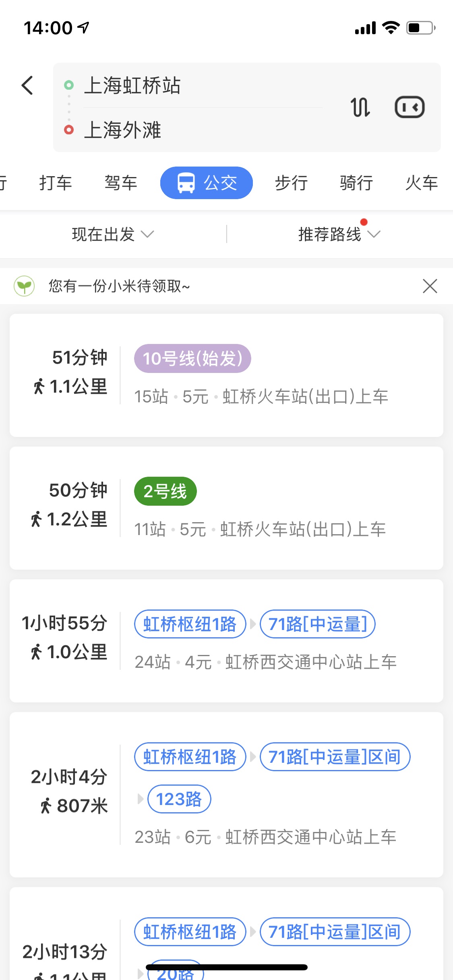Tap the green sprout icon on the banner
453x980 pixels.
[x=24, y=286]
